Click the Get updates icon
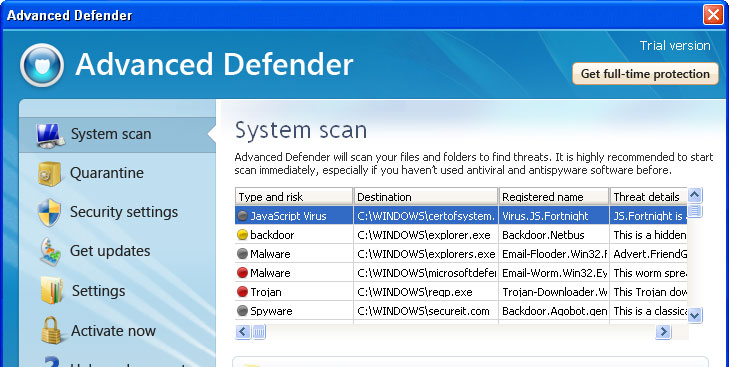This screenshot has height=367, width=729. pyautogui.click(x=50, y=252)
